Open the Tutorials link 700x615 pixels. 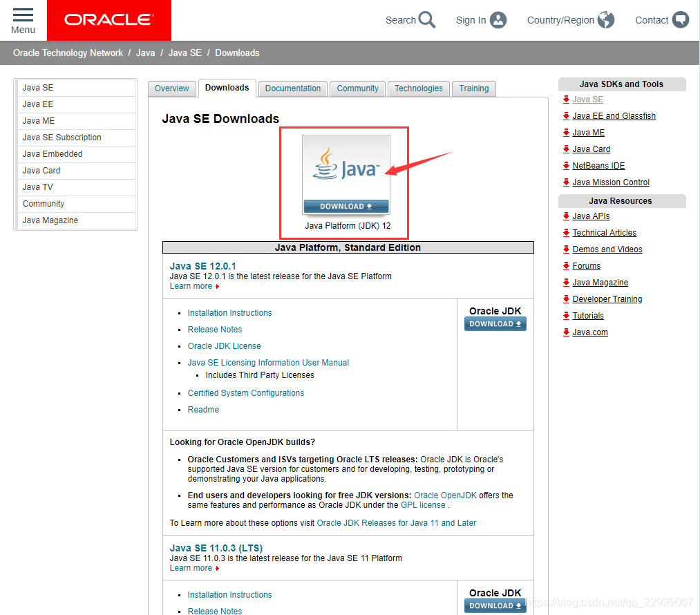pyautogui.click(x=588, y=316)
